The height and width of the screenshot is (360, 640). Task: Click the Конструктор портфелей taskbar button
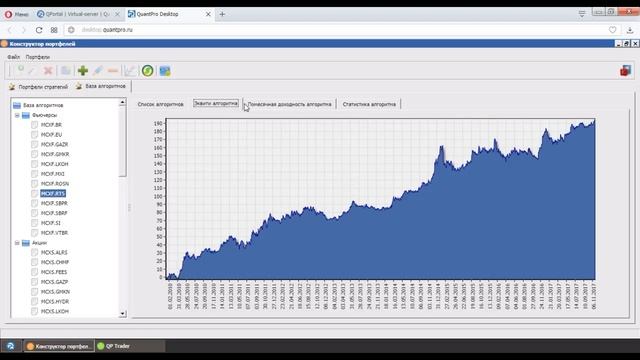coord(59,346)
